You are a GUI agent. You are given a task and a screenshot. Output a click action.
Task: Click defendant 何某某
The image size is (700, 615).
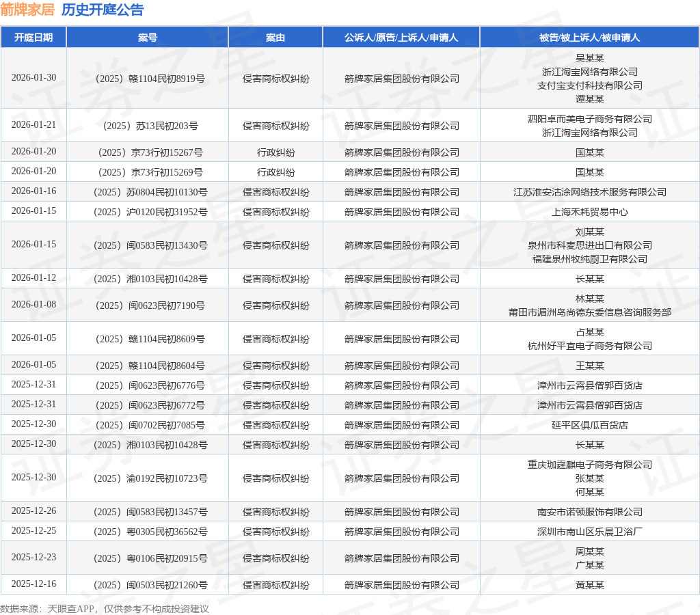tap(590, 492)
